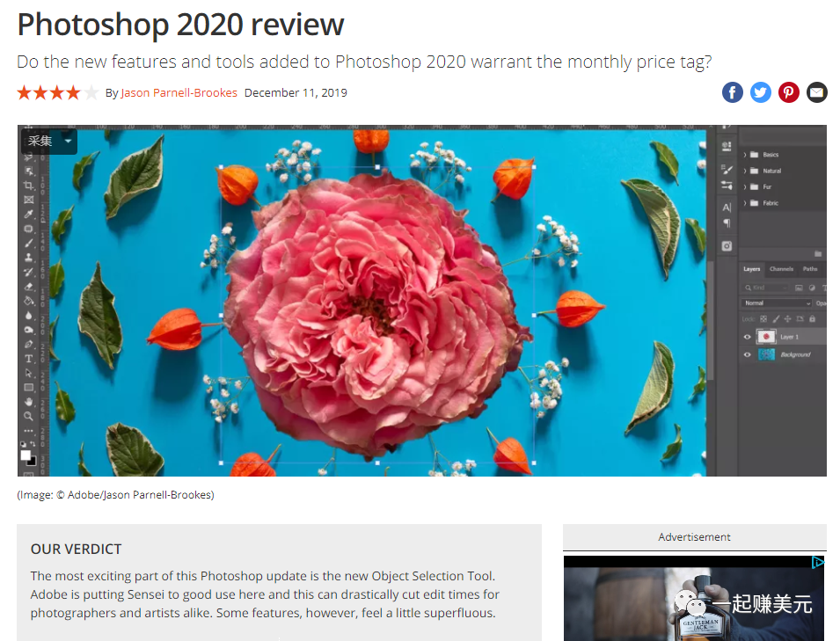Viewport: 840px width, 641px height.
Task: Pin the article with Pinterest icon
Action: click(789, 92)
